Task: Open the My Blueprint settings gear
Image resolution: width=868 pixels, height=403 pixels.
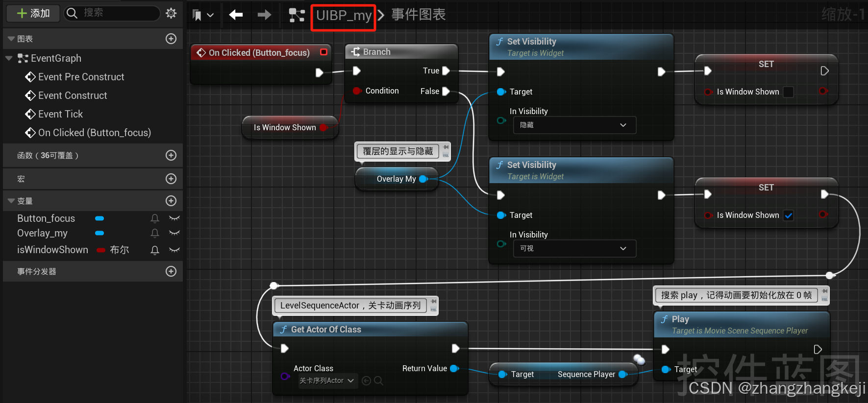Action: tap(171, 13)
